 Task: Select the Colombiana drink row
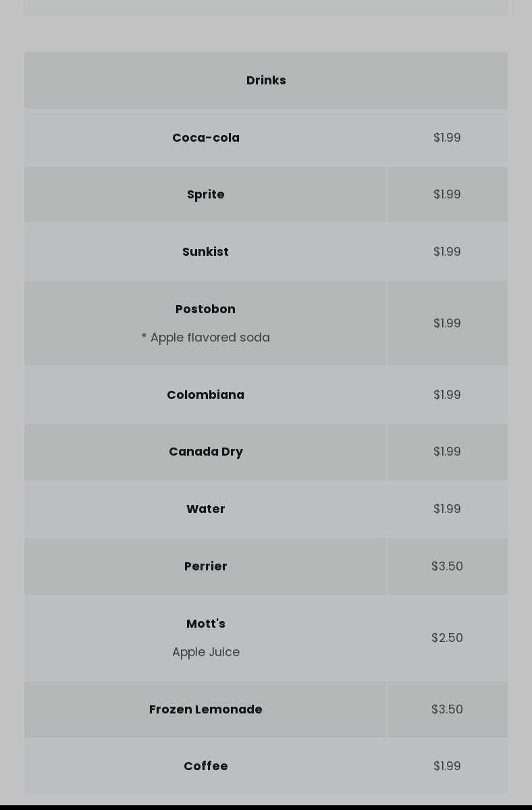(x=266, y=395)
